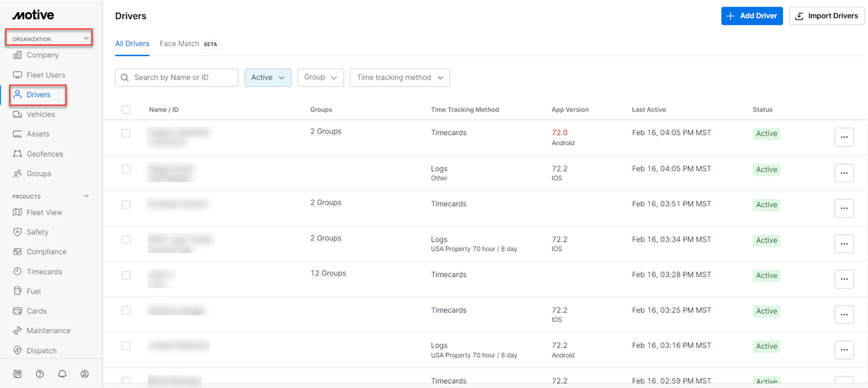The height and width of the screenshot is (388, 868).
Task: Go to Safety shield icon item
Action: pyautogui.click(x=37, y=232)
